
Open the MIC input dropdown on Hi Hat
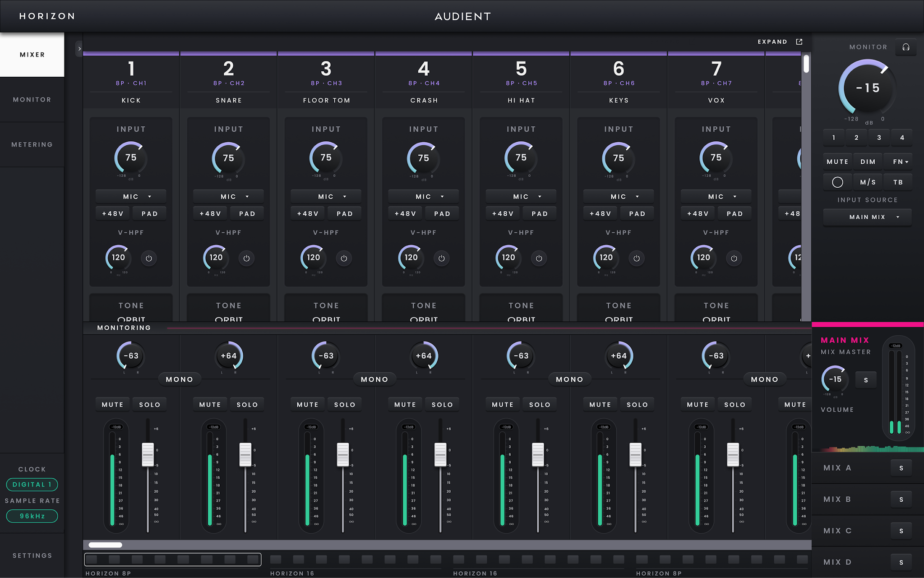(x=521, y=197)
